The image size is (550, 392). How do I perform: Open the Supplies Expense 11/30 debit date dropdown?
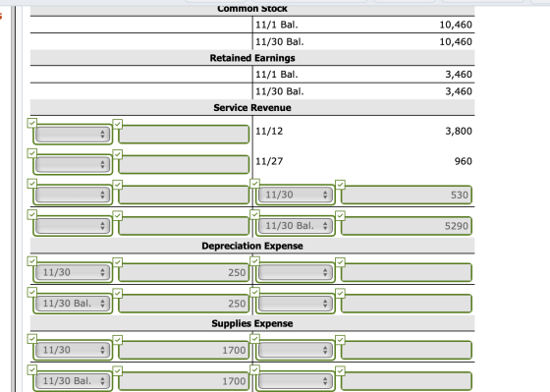coord(73,350)
